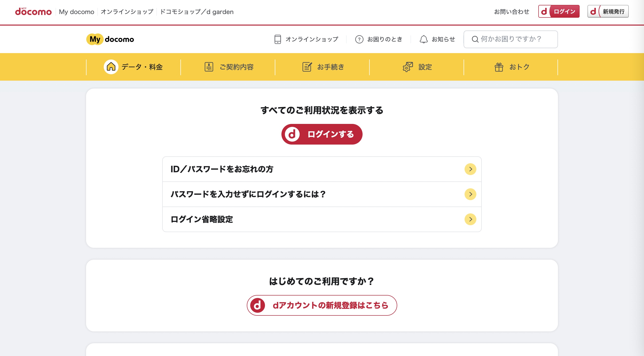Click the My docomo yellow logo

tap(110, 39)
